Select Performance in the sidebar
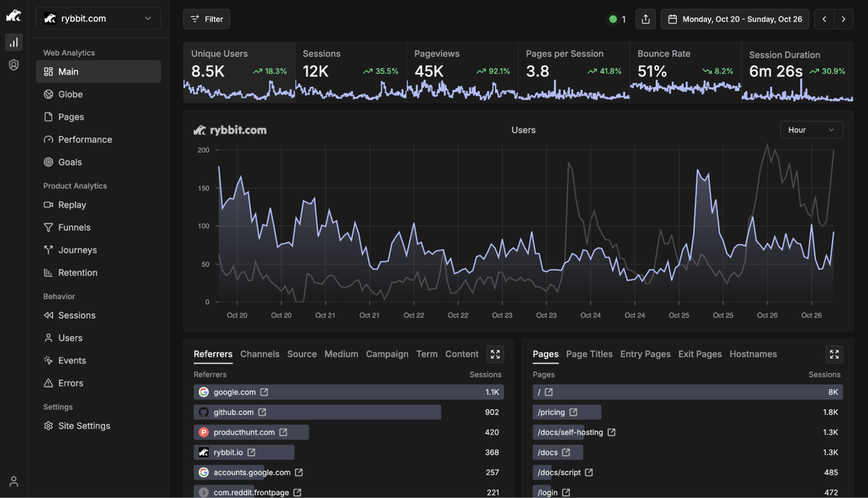This screenshot has width=868, height=498. point(85,139)
